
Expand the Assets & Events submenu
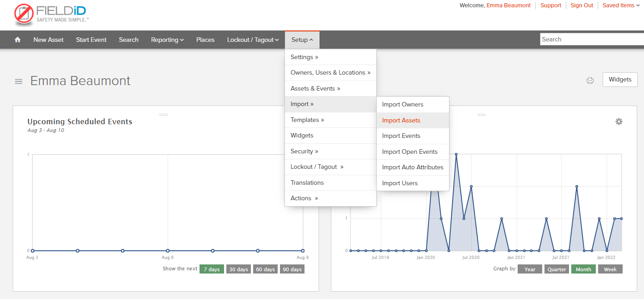tap(330, 89)
